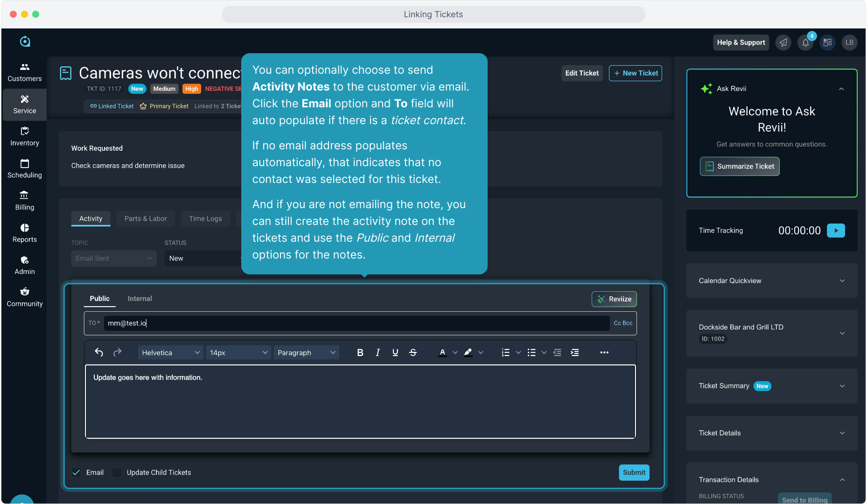Switch to the Parts & Labor tab

146,219
